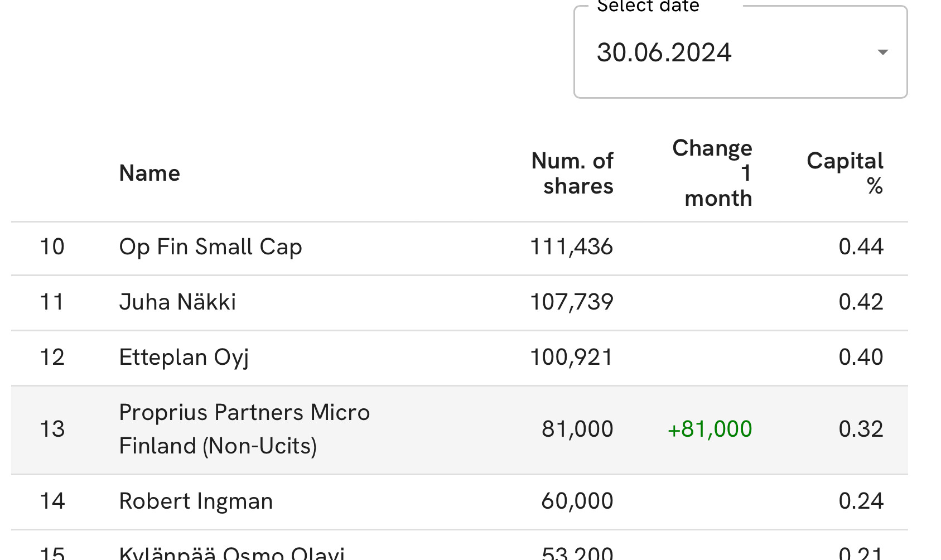Click the 100,921 shares value
The height and width of the screenshot is (560, 941).
571,358
